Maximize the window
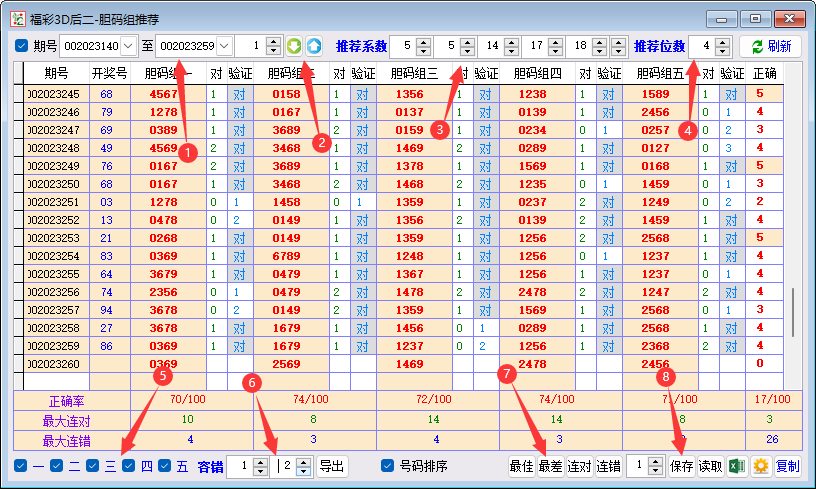Viewport: 816px width, 489px height. 756,19
